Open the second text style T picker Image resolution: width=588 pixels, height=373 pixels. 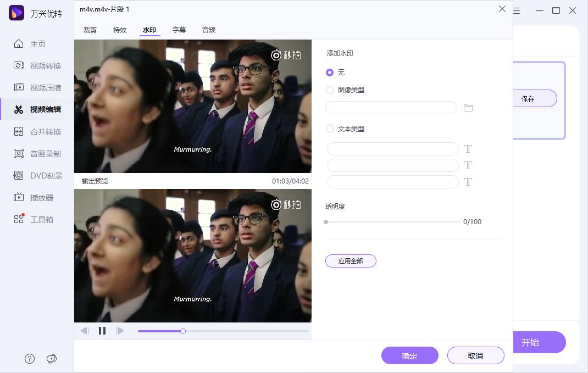pos(468,165)
